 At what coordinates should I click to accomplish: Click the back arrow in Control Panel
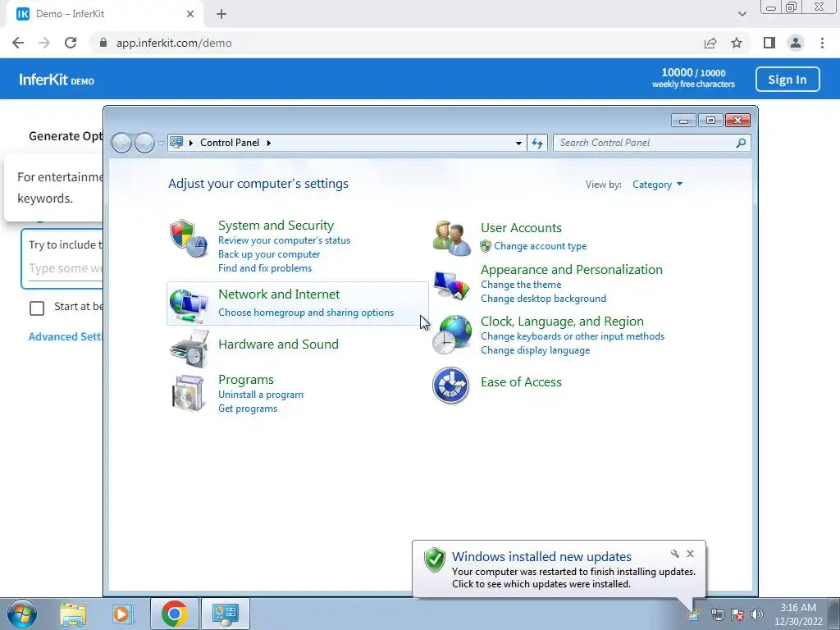click(x=121, y=143)
